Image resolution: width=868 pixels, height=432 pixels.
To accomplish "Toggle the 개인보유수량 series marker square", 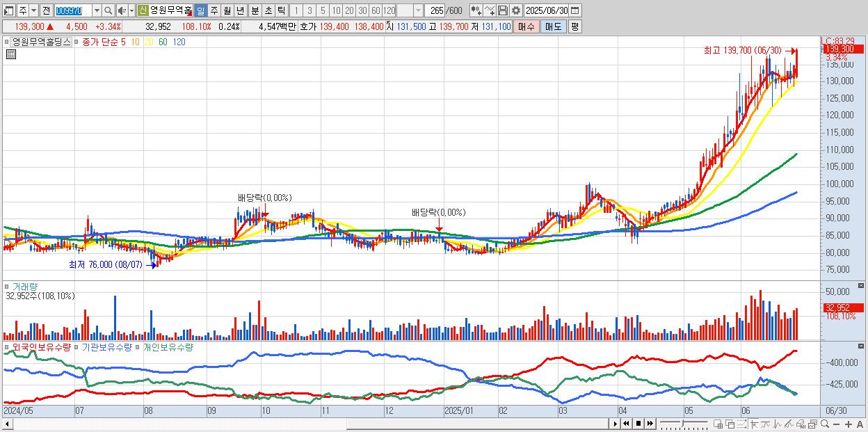I will pos(138,346).
